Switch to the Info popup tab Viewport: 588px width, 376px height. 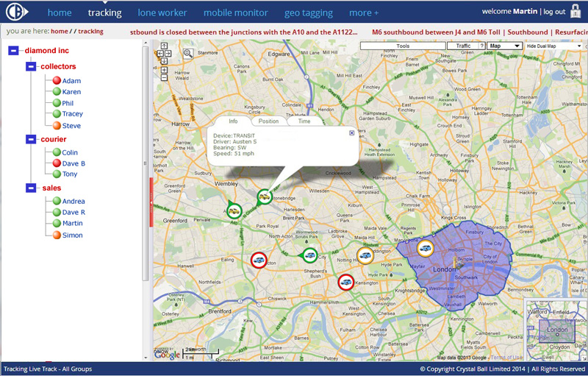tap(233, 121)
